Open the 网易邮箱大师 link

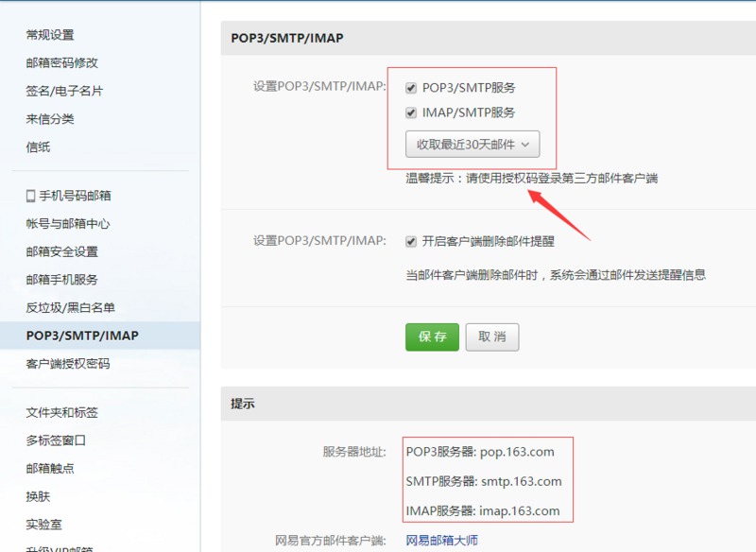[x=442, y=541]
